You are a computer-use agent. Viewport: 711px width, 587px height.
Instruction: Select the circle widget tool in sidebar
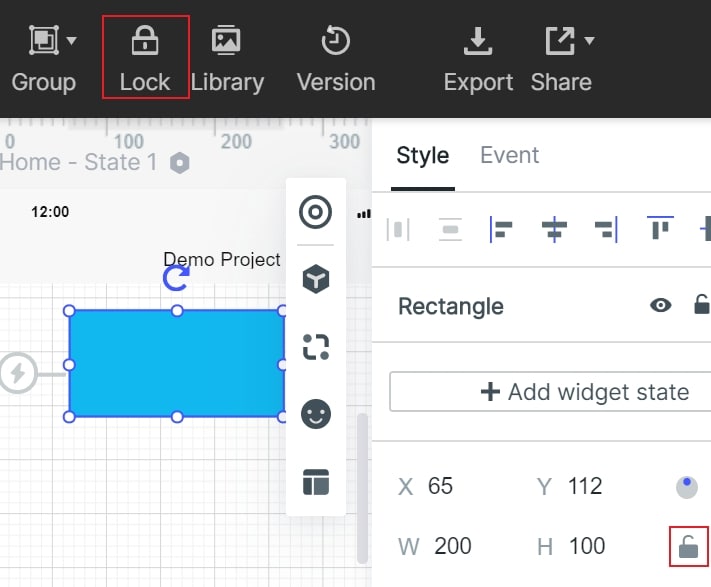point(316,212)
